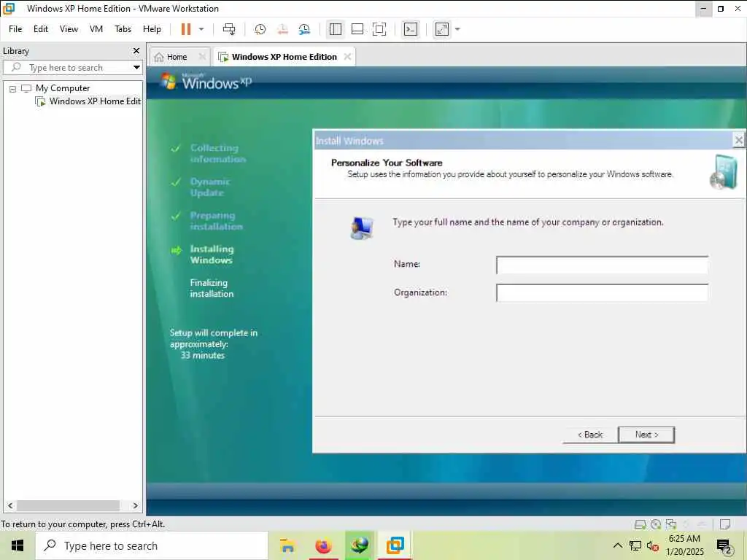Viewport: 747px width, 560px height.
Task: Open the Help menu
Action: point(152,29)
